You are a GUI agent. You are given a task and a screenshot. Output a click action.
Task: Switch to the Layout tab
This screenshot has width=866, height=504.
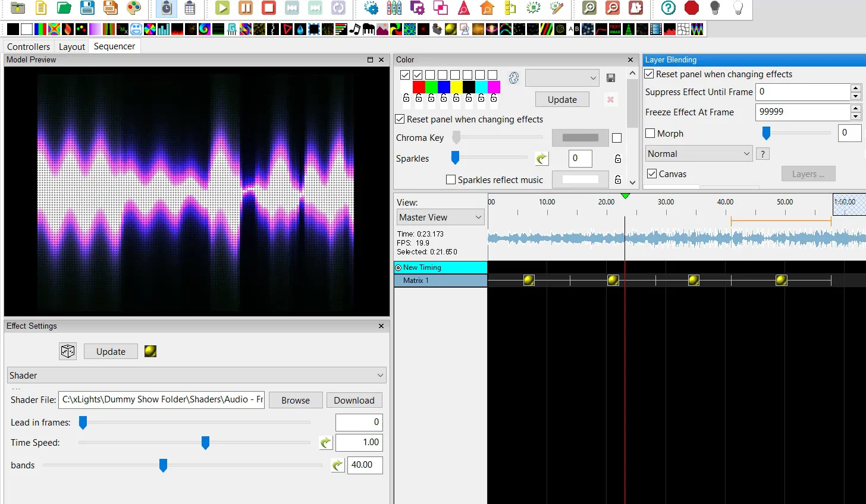tap(72, 46)
